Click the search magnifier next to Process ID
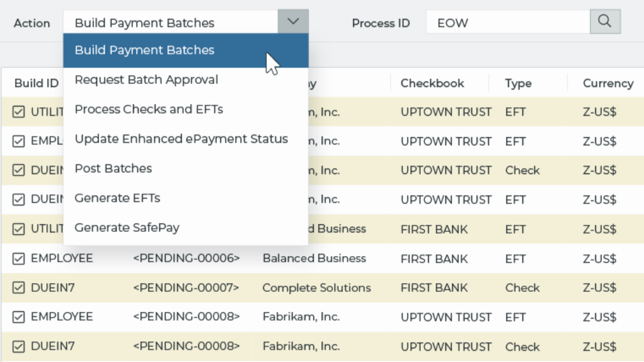 pyautogui.click(x=606, y=21)
